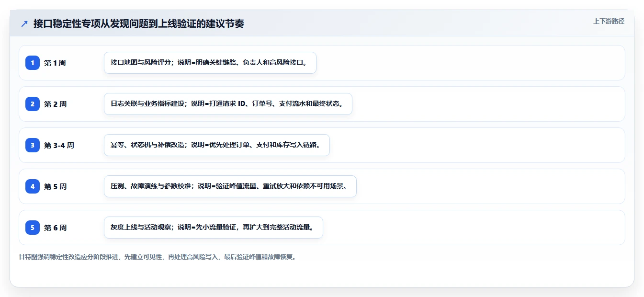Click the 第 5 周 label

tap(55, 186)
